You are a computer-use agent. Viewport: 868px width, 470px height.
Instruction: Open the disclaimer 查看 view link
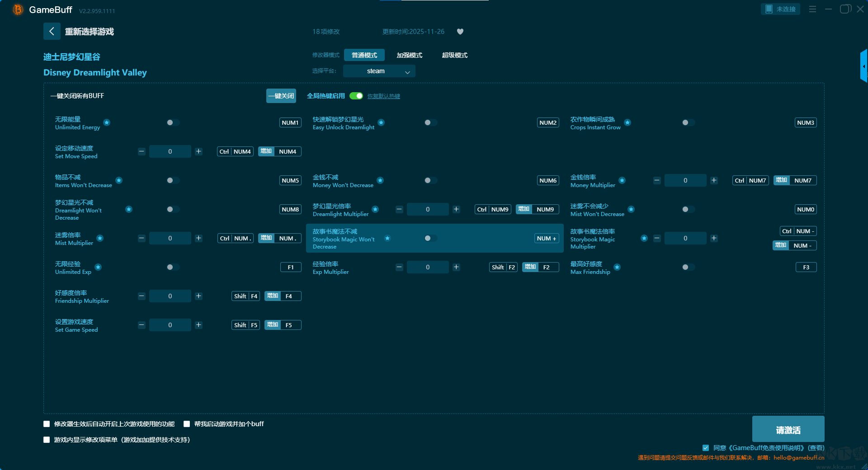(x=816, y=448)
